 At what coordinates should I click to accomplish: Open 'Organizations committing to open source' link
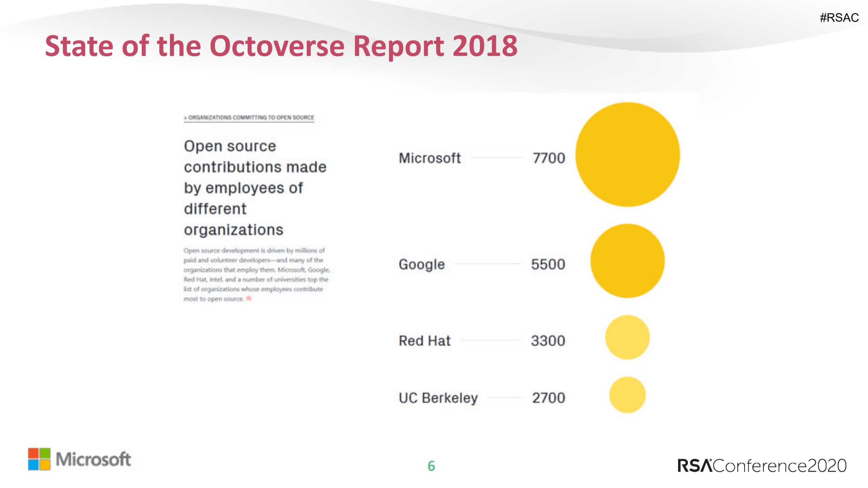249,118
